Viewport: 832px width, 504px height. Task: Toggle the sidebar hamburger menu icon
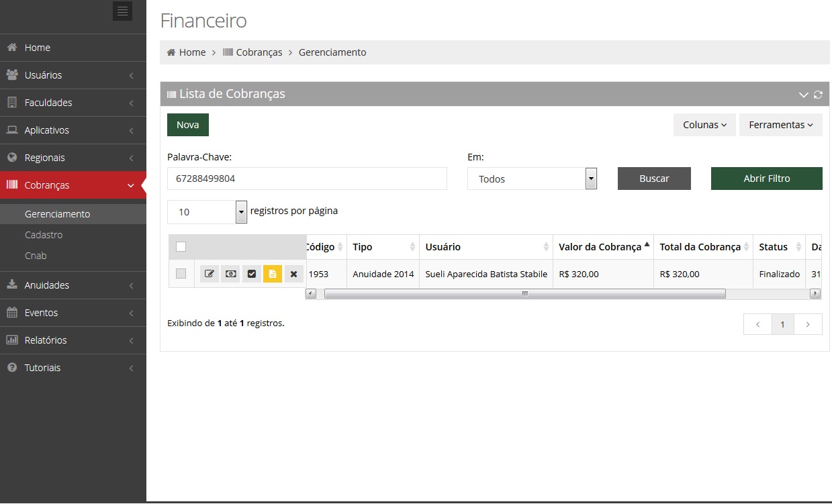pyautogui.click(x=122, y=11)
